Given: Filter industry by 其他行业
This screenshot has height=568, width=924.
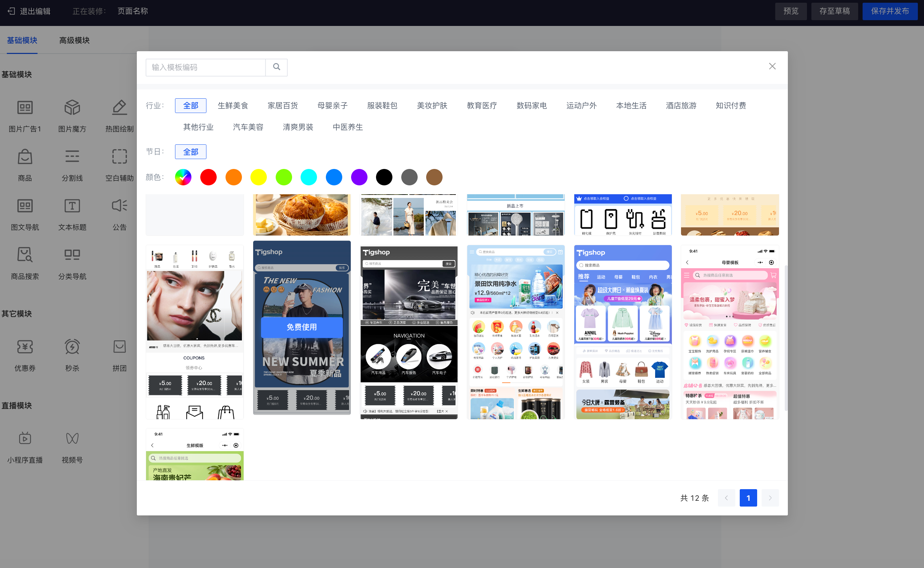Looking at the screenshot, I should tap(199, 127).
